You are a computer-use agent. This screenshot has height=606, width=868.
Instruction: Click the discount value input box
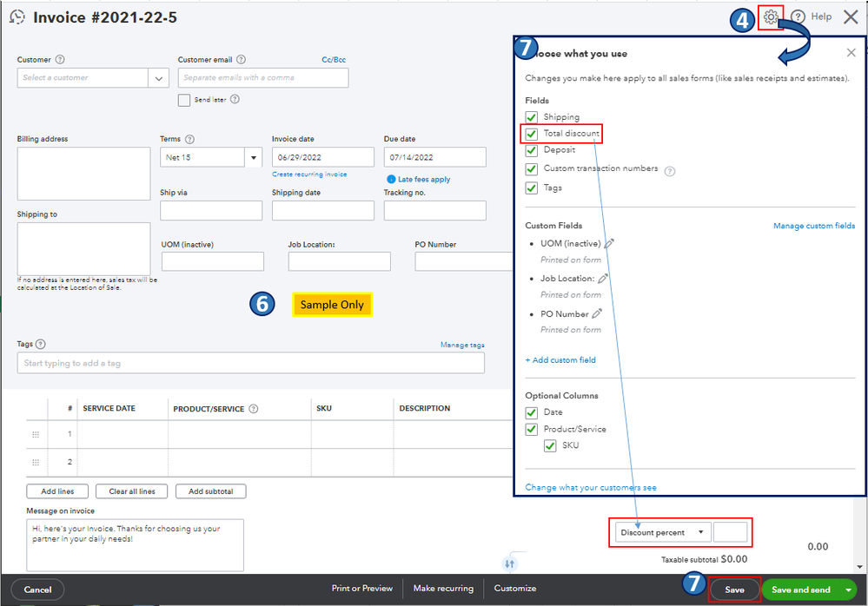730,532
